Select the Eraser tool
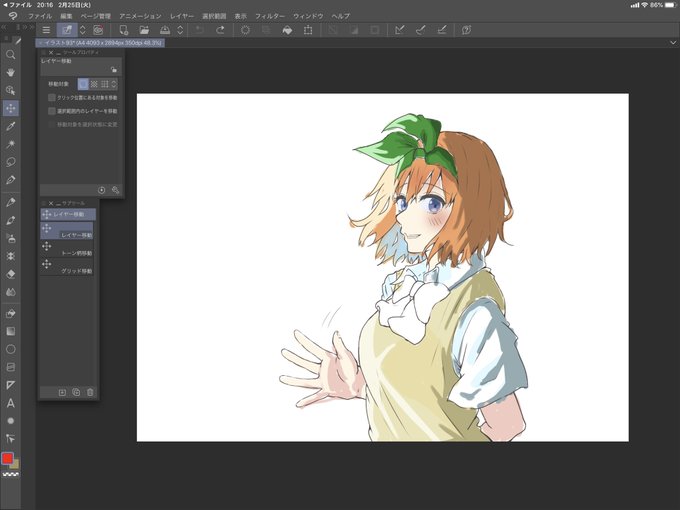Viewport: 680px width, 510px height. [11, 274]
